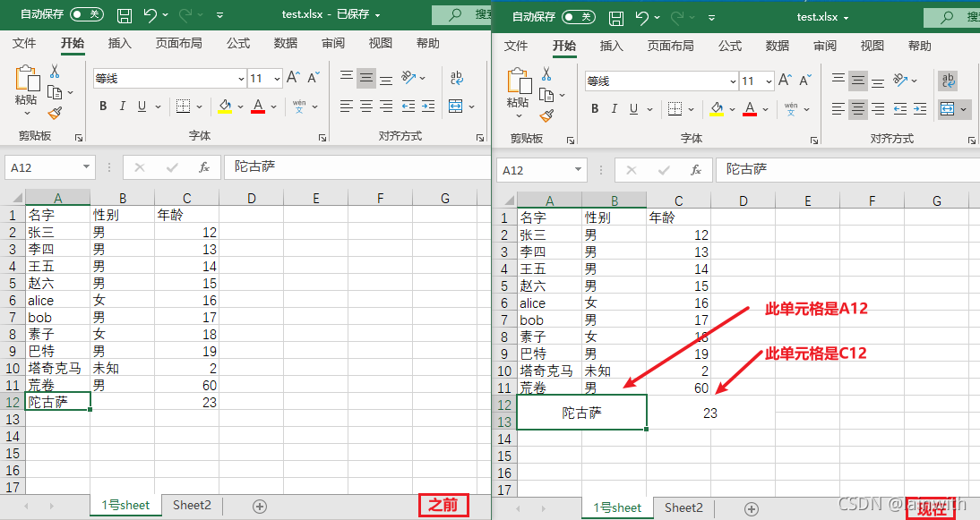This screenshot has height=520, width=980.
Task: Open font name 等线 dropdown in right window
Action: [733, 81]
